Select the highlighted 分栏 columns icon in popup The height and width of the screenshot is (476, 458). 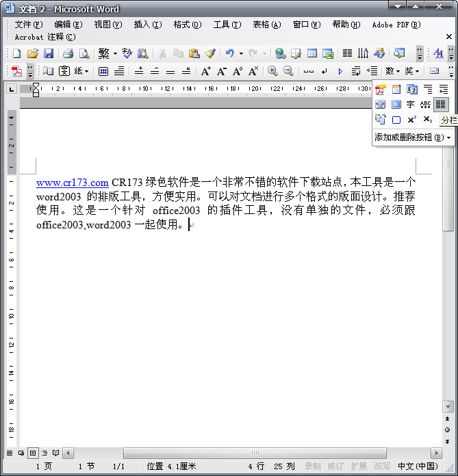tap(441, 105)
